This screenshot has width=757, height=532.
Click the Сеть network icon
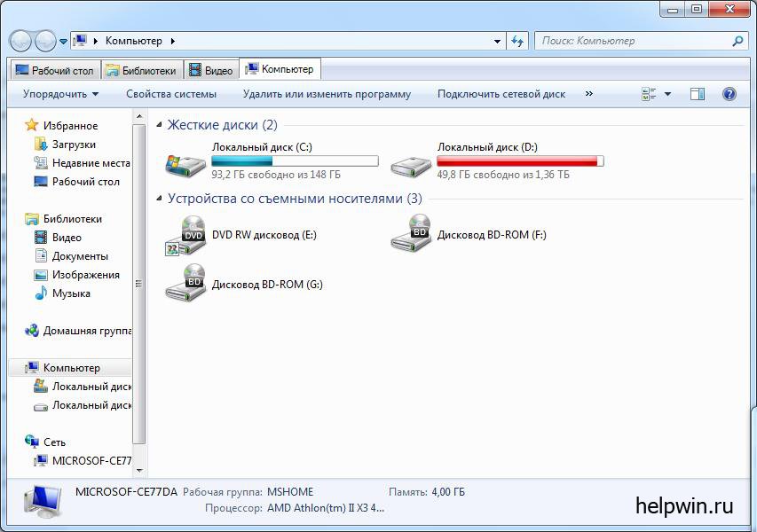[32, 442]
